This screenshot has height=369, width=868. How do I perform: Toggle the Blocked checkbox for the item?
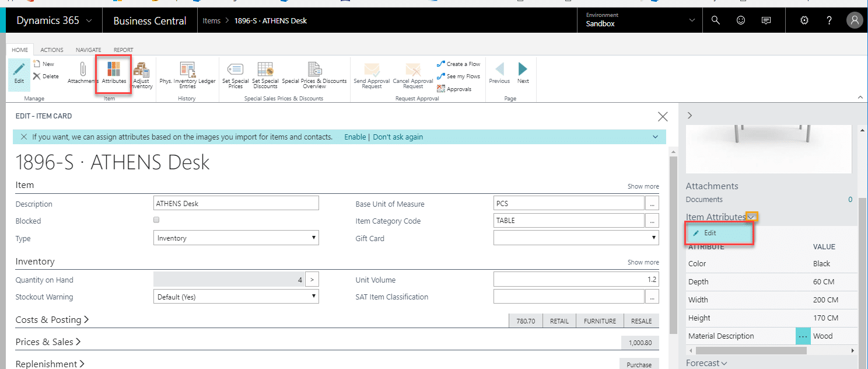tap(156, 219)
